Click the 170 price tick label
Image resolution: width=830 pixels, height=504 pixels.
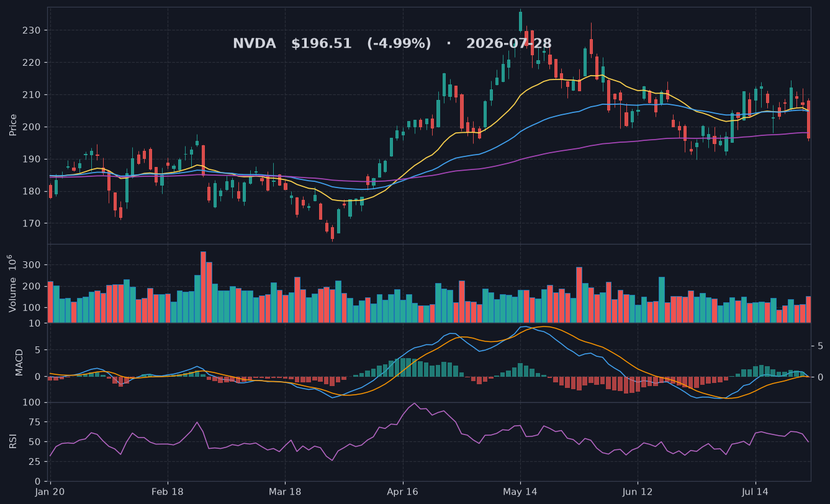point(32,223)
